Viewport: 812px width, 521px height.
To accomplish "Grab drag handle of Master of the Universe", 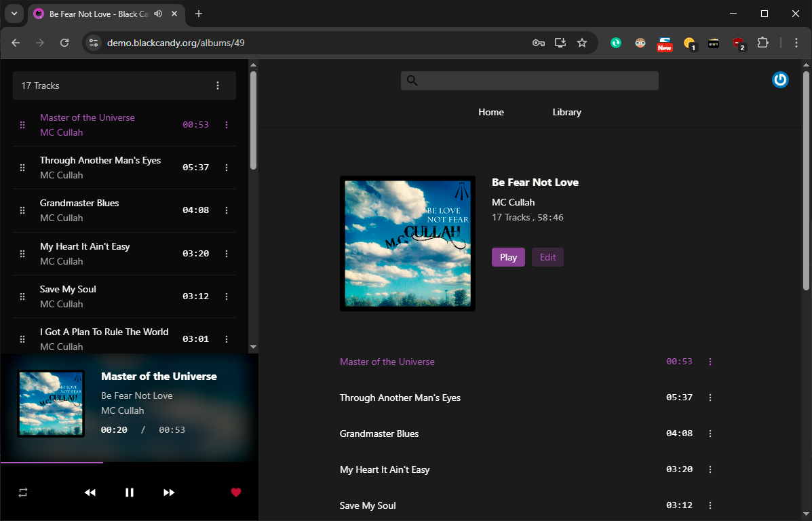I will (22, 125).
